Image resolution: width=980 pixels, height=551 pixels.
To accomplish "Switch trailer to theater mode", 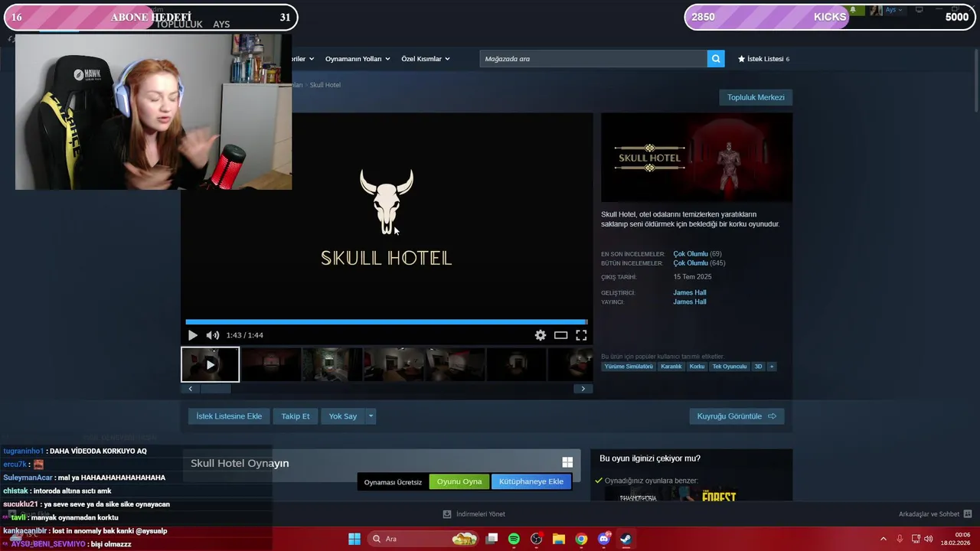I will point(561,335).
